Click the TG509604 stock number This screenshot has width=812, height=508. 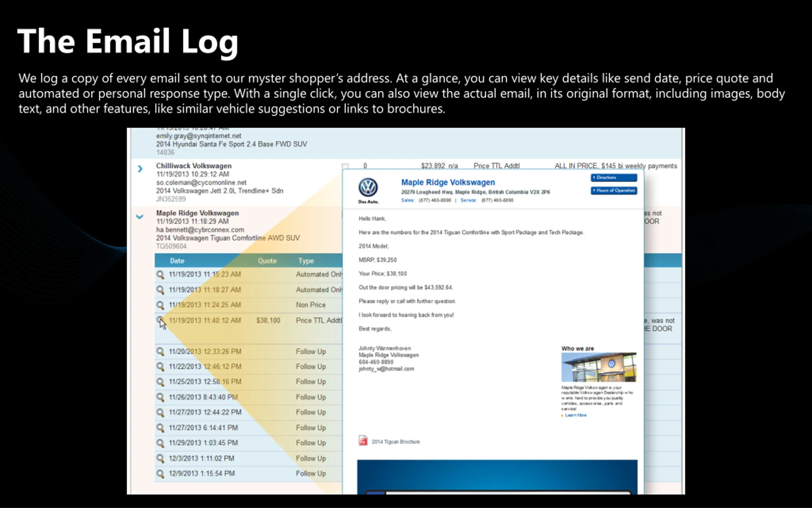point(171,246)
